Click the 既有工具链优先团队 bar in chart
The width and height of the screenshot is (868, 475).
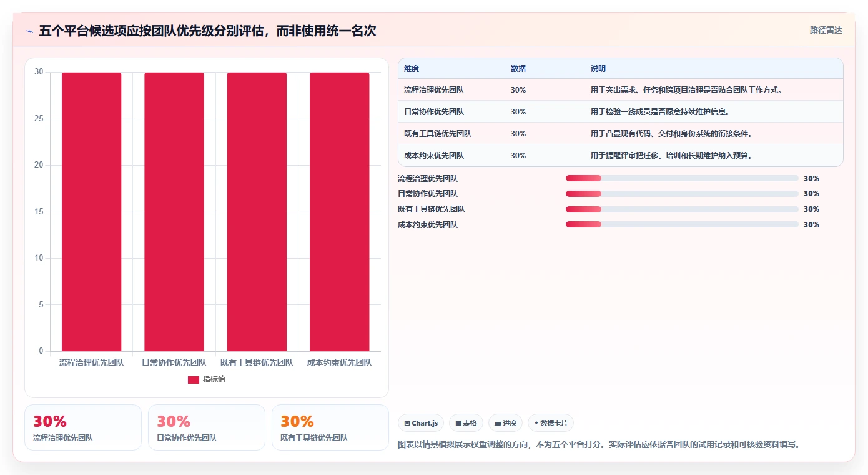[x=257, y=212]
